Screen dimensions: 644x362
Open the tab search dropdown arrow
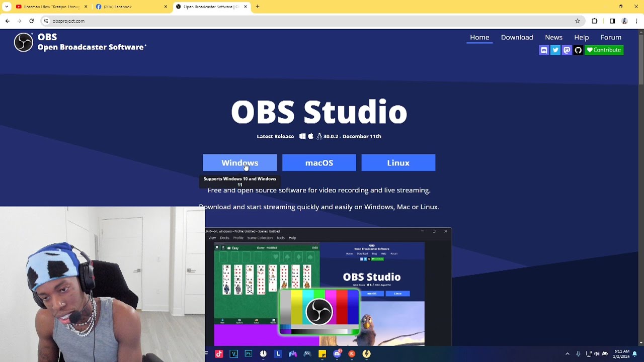pyautogui.click(x=7, y=7)
